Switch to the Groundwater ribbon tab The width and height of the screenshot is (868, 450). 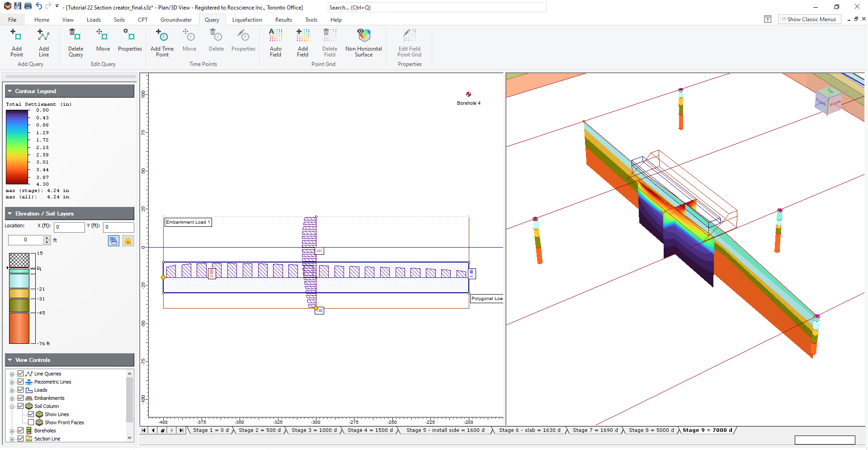(x=176, y=19)
